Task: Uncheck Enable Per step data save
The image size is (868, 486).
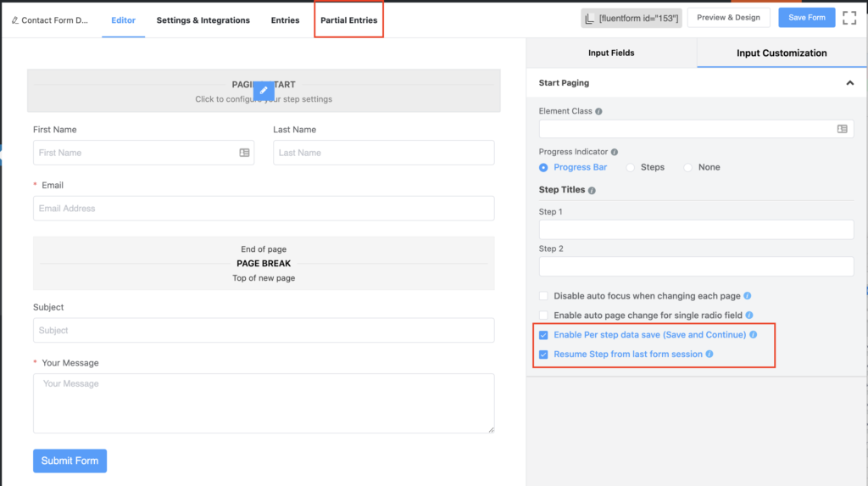Action: pos(543,335)
